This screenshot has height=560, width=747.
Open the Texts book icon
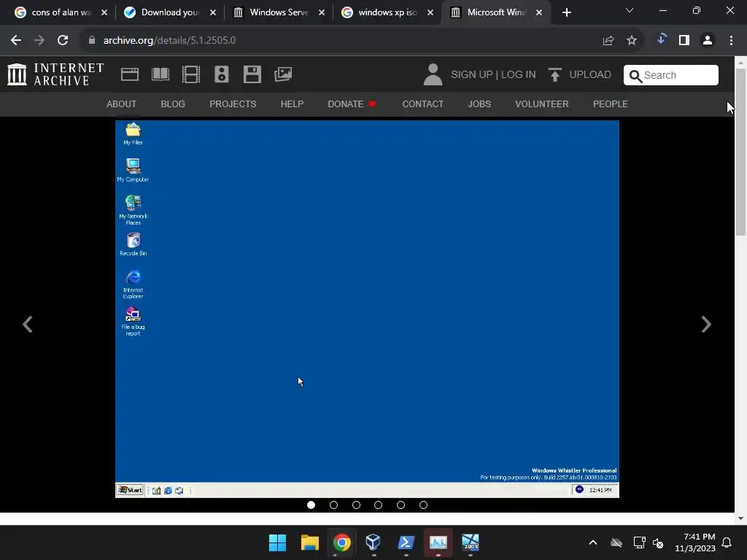160,74
